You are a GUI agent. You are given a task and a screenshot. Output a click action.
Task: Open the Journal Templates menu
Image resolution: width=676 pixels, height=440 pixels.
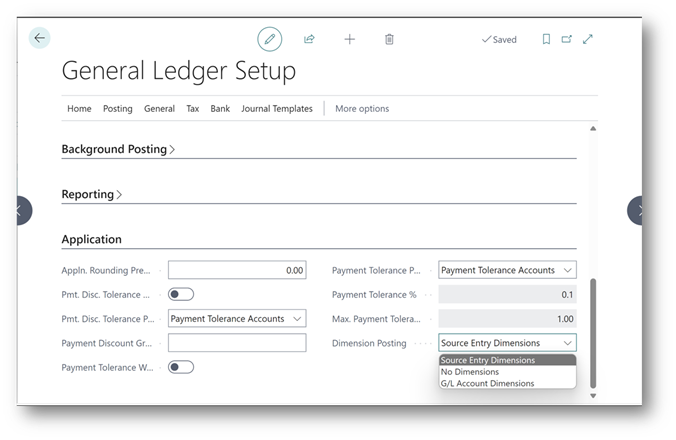coord(277,109)
